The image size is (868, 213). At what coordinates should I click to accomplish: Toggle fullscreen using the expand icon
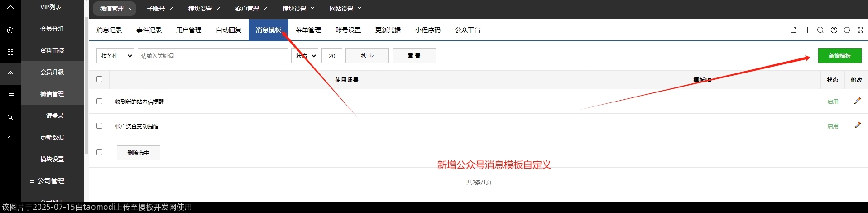(x=860, y=30)
